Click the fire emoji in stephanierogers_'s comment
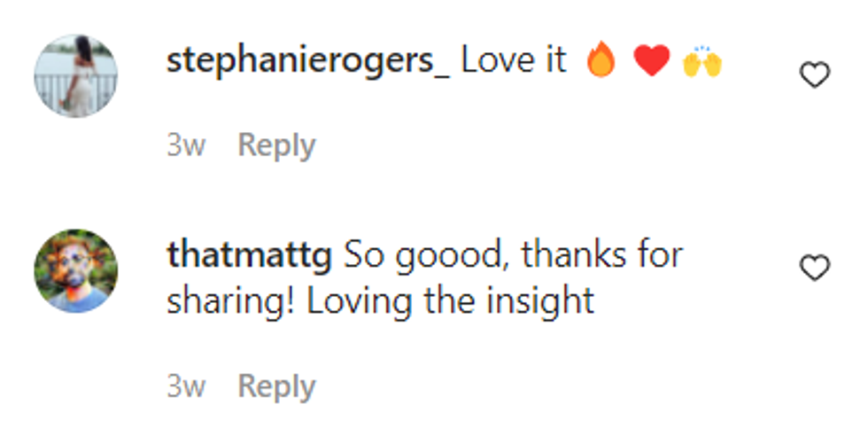Viewport: 868px width, 436px height. 601,62
